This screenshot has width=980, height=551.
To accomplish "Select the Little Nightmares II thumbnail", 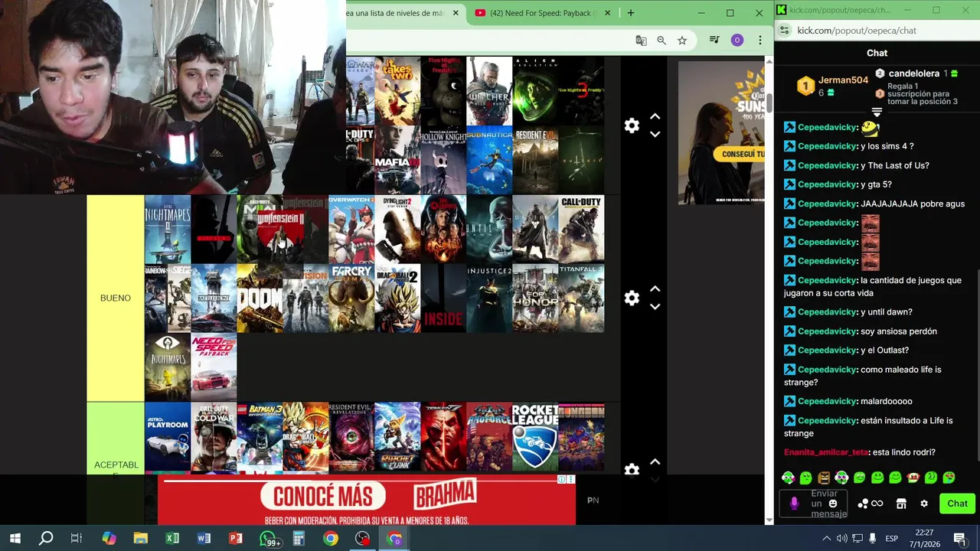I will coord(168,230).
